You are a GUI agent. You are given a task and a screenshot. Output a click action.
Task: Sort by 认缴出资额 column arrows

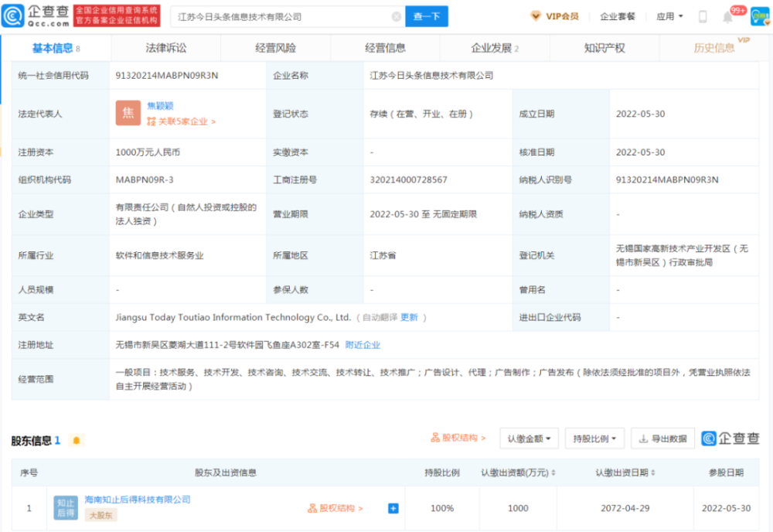553,472
